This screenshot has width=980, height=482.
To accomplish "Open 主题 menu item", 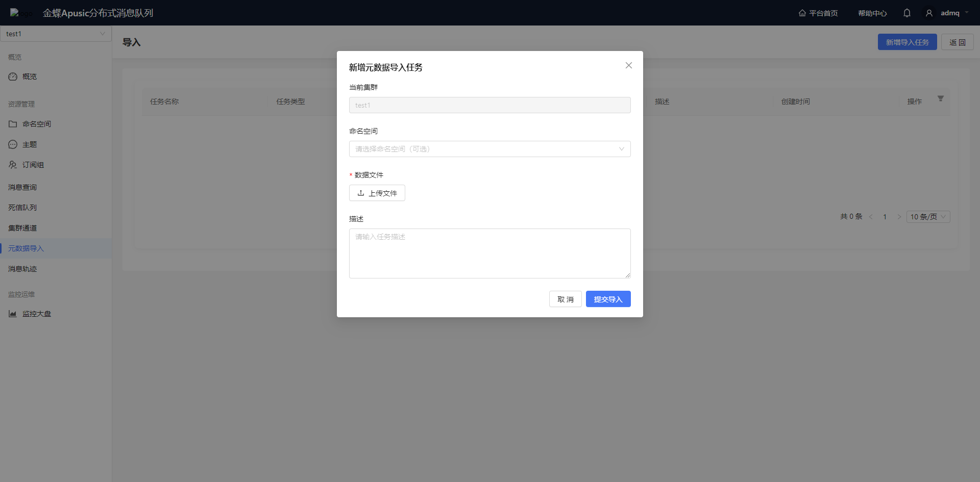I will point(56,144).
